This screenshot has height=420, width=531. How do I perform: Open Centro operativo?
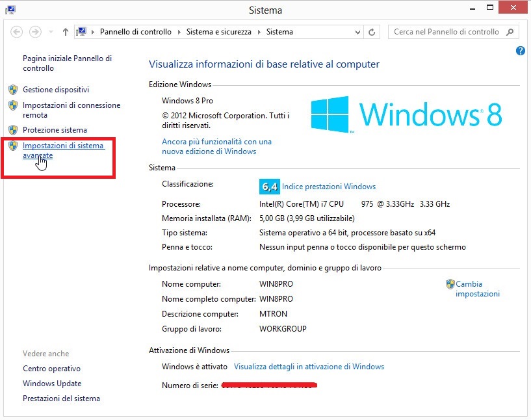point(51,369)
